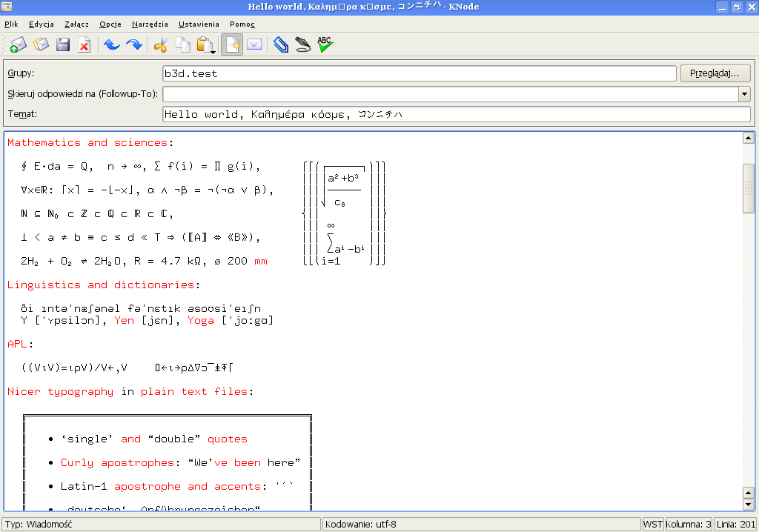Click the heading 'Mathematics and sciences:'
The width and height of the screenshot is (759, 532).
click(90, 143)
